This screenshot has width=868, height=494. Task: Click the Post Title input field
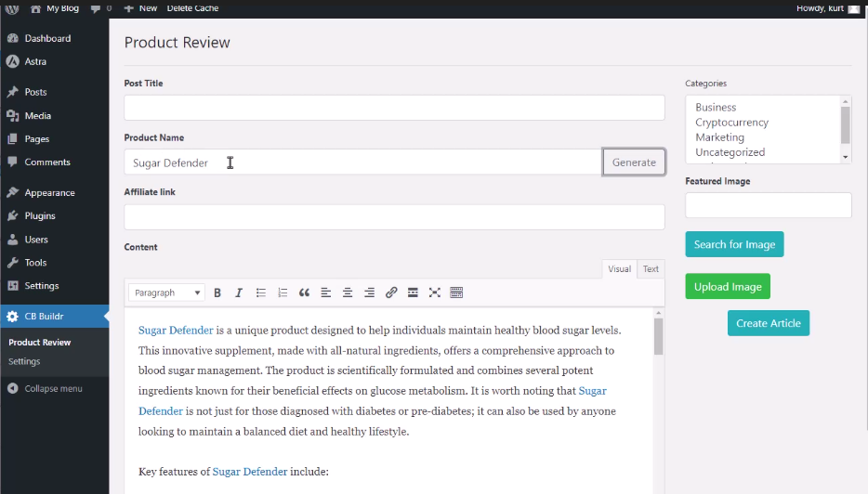point(394,108)
